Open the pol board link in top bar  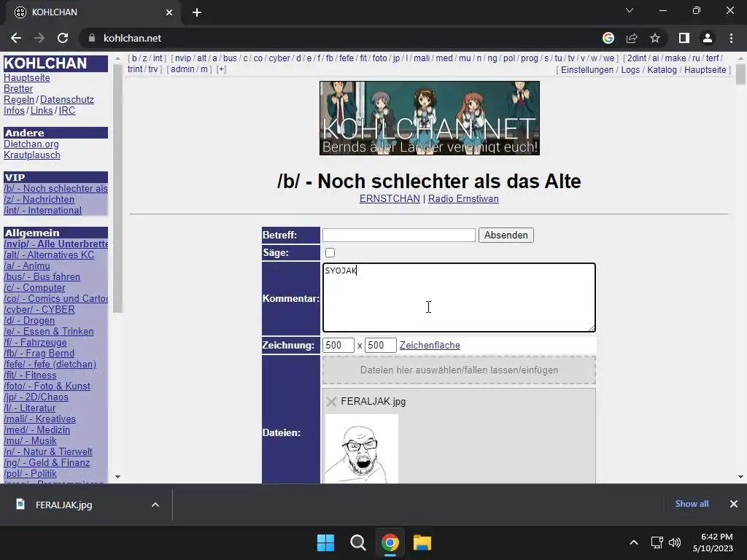click(x=508, y=58)
